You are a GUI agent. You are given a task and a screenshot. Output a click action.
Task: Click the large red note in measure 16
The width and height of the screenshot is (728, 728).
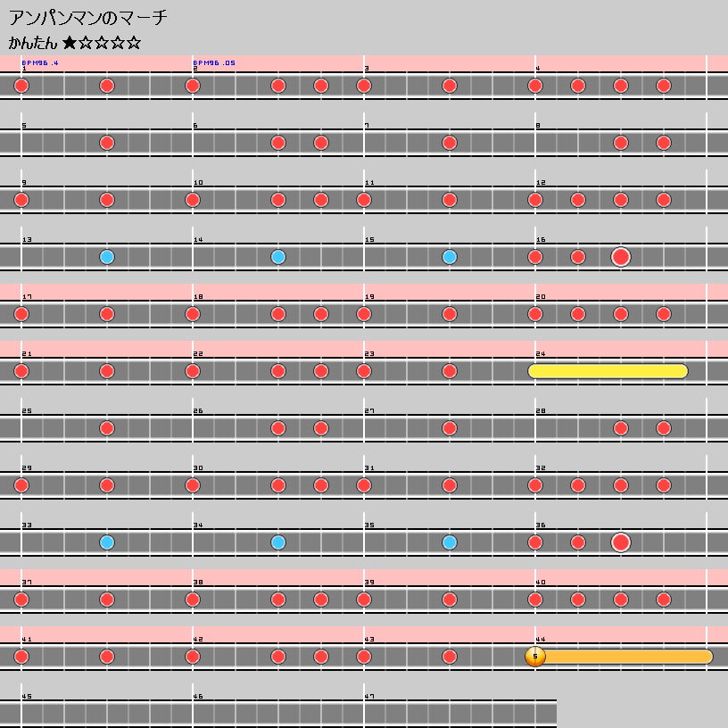[621, 257]
